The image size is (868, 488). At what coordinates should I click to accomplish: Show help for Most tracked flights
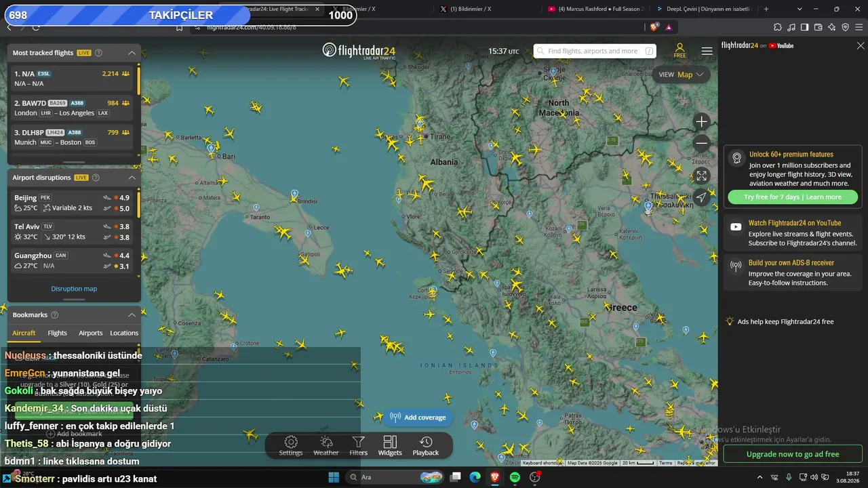click(x=98, y=53)
